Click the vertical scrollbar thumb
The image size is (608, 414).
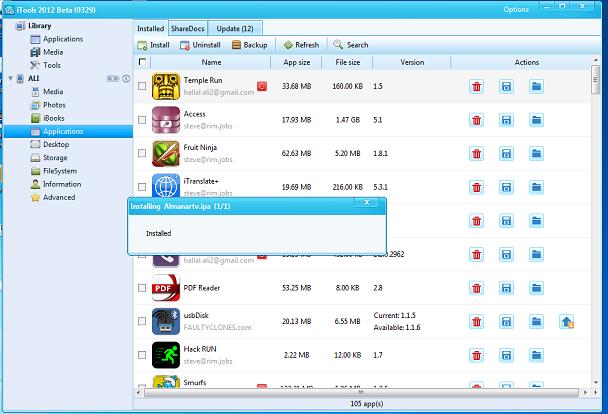tap(596, 79)
